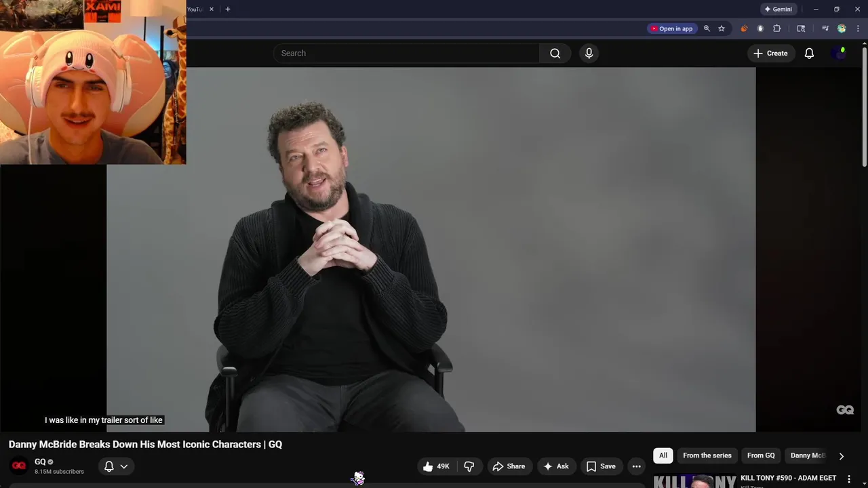Select the From GQ chip

(761, 455)
